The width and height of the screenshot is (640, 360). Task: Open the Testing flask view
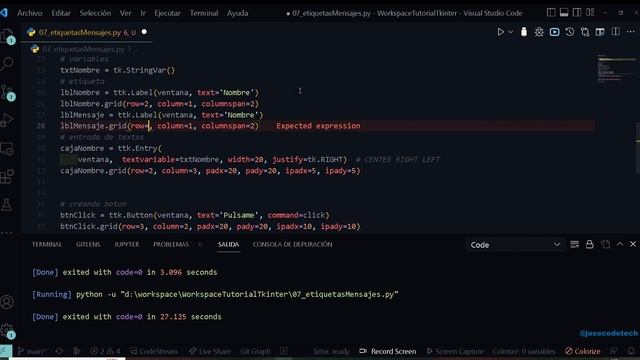click(x=7, y=204)
